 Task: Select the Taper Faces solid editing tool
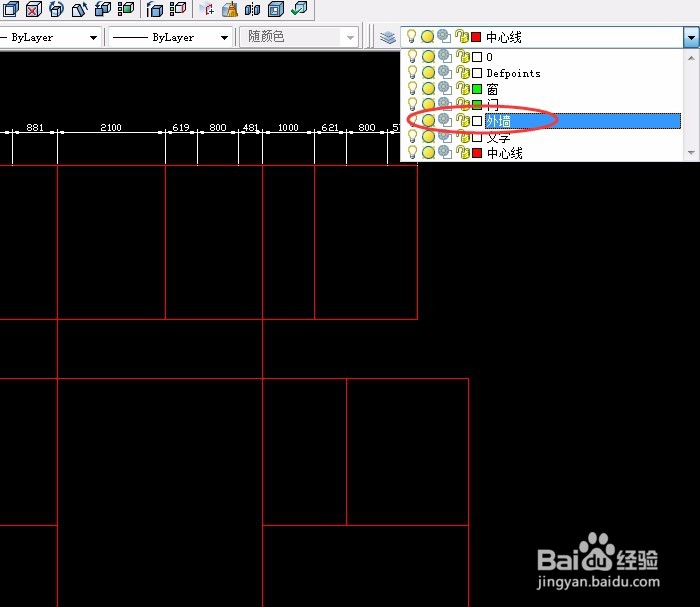79,8
